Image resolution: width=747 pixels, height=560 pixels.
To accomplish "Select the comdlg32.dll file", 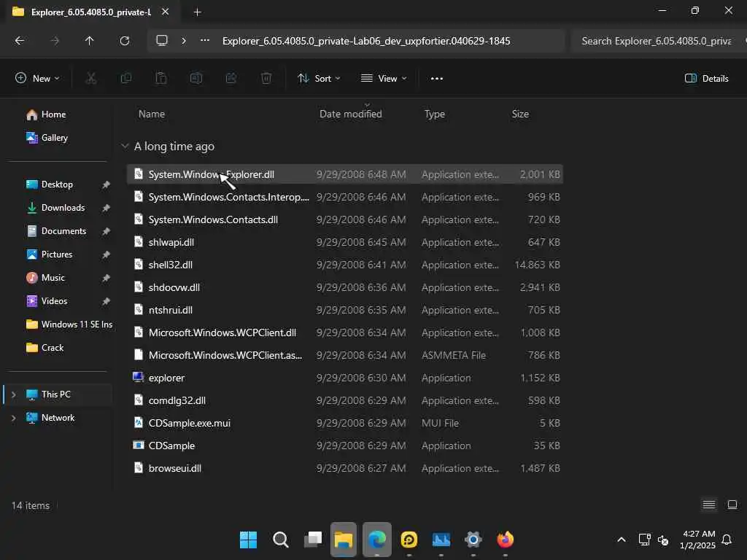I will tap(345, 400).
